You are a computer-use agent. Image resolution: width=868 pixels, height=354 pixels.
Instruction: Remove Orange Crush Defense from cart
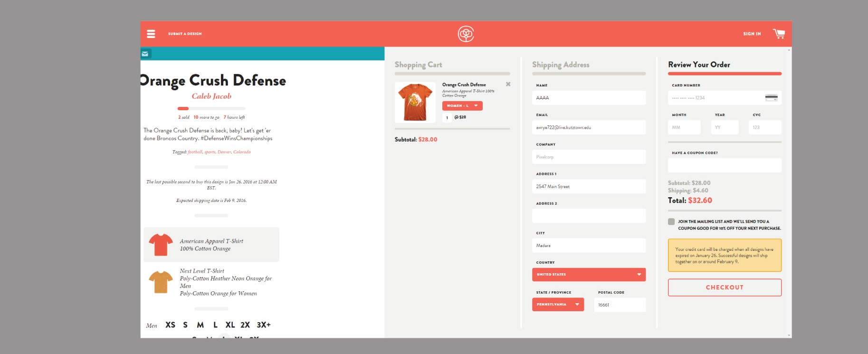click(x=508, y=84)
